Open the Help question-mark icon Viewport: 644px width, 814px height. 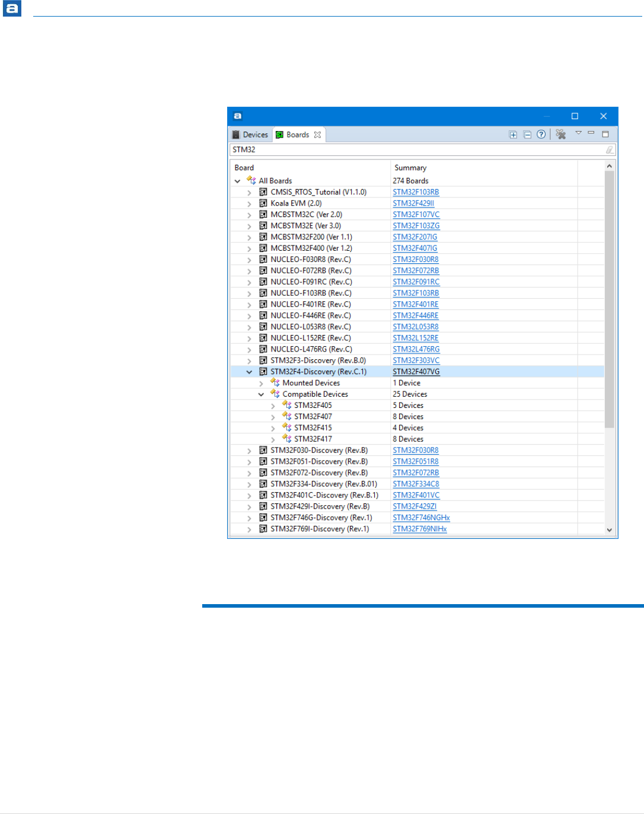(x=541, y=135)
